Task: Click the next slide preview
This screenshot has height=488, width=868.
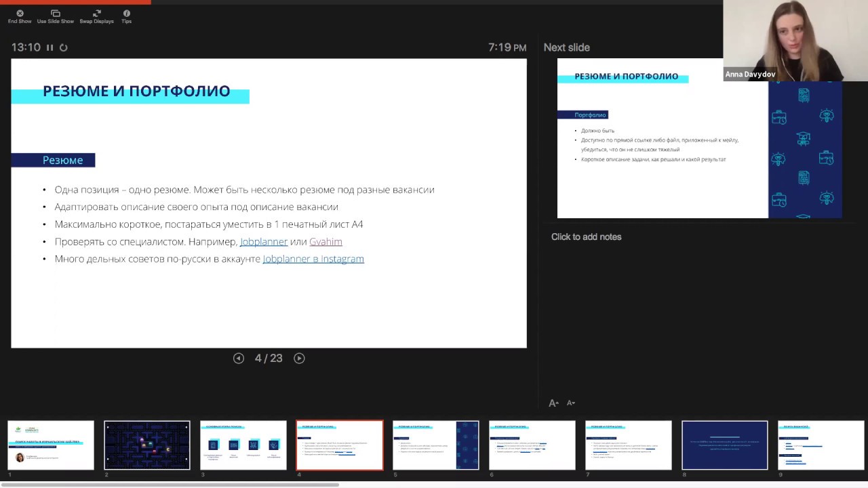Action: point(699,138)
